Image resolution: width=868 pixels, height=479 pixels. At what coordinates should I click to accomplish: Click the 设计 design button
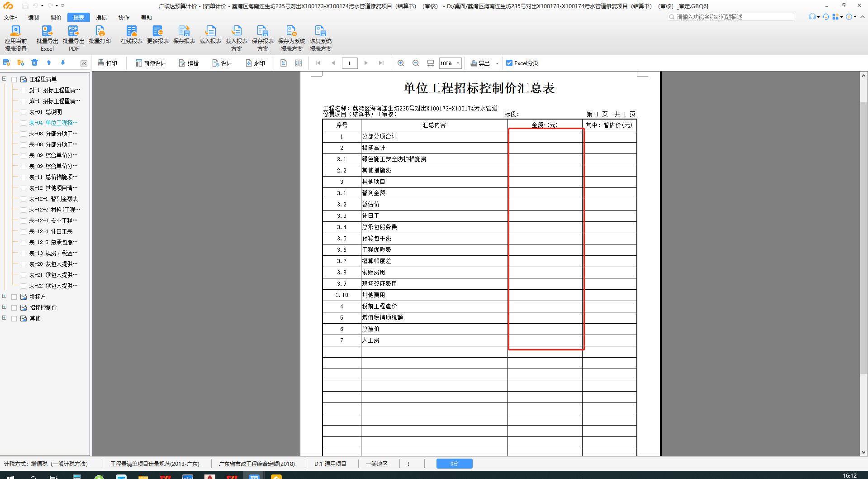click(222, 63)
